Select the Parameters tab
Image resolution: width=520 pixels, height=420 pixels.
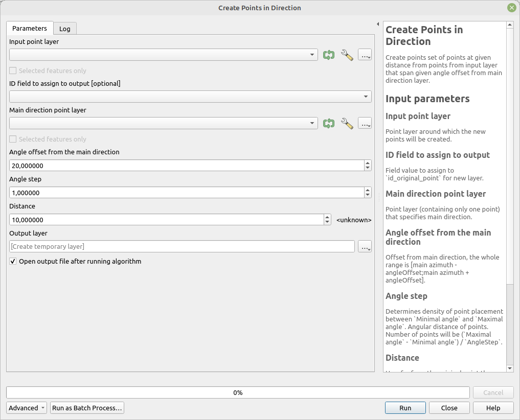[x=30, y=29]
